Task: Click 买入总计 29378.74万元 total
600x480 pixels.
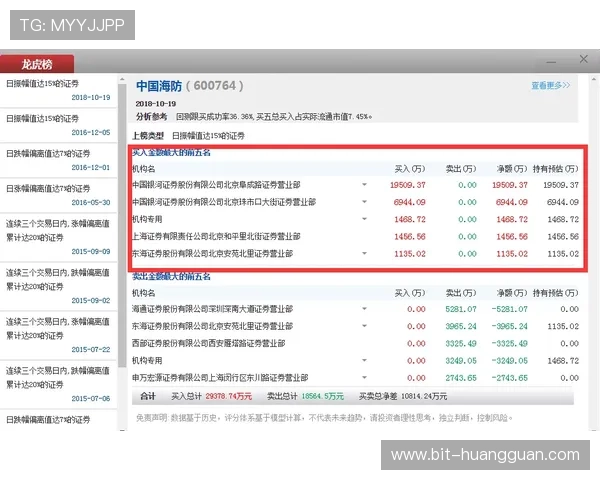Action: coord(211,396)
